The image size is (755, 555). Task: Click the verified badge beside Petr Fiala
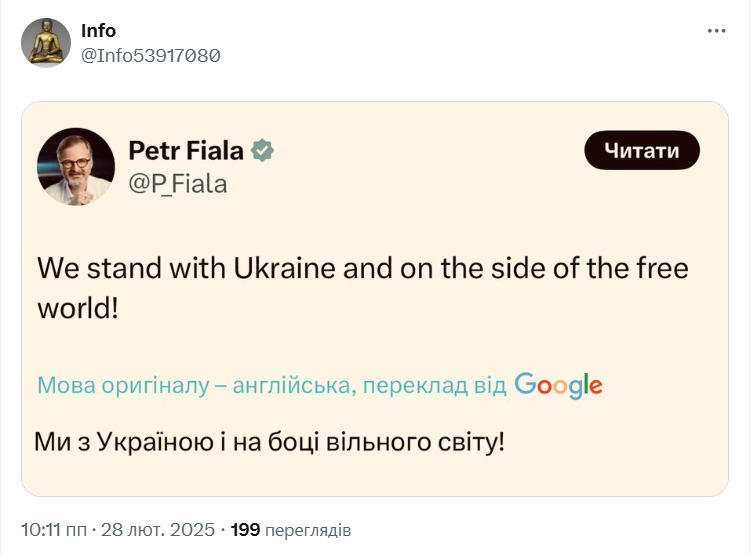point(263,151)
